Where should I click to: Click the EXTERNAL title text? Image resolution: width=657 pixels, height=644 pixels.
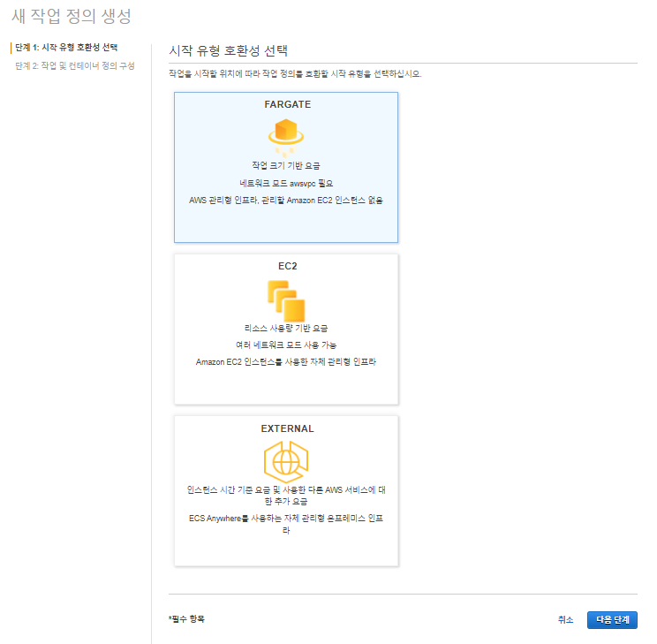point(288,428)
